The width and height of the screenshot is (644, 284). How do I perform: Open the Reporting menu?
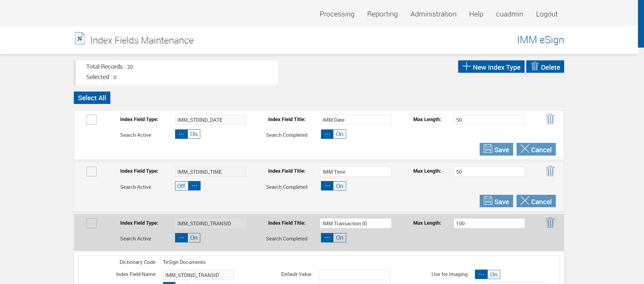(382, 14)
